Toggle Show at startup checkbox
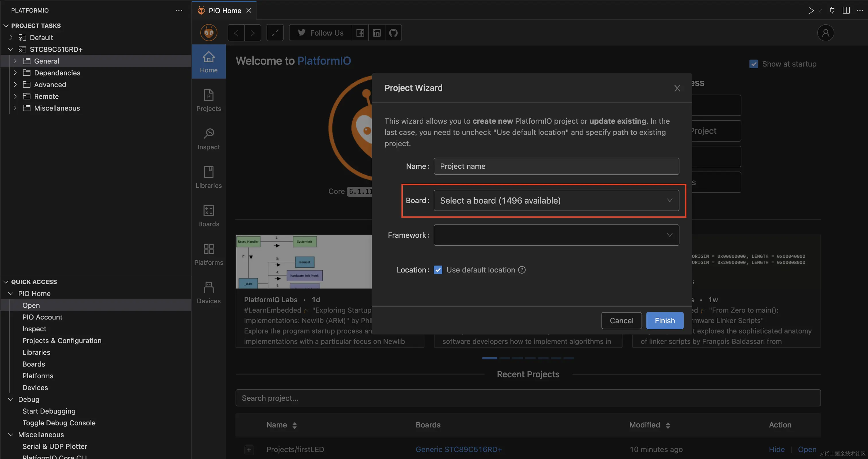The width and height of the screenshot is (868, 459). pyautogui.click(x=753, y=64)
